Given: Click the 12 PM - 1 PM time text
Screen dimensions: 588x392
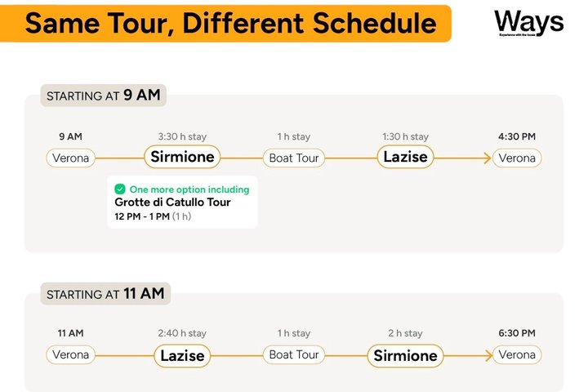Looking at the screenshot, I should pos(142,216).
